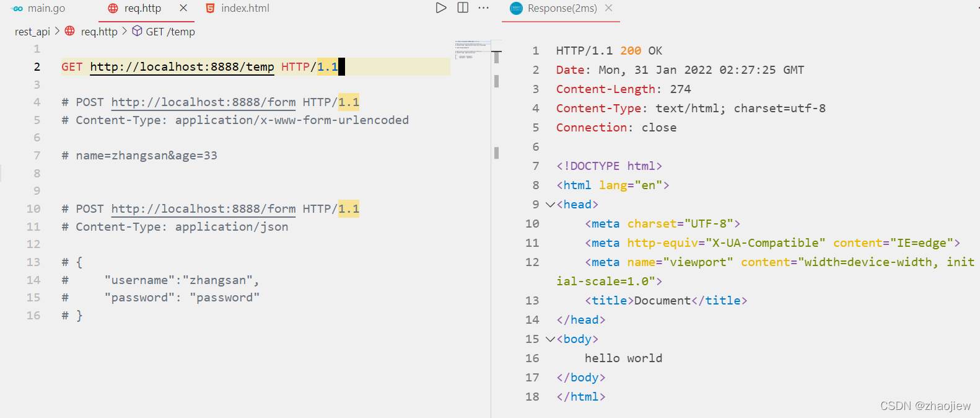The image size is (980, 418).
Task: Click Content-Length: 274 header
Action: pyautogui.click(x=623, y=89)
